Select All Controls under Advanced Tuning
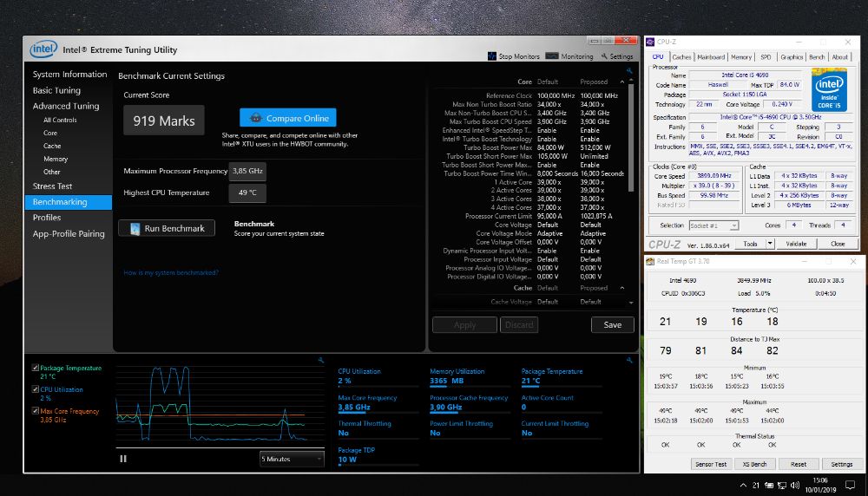Screen dimensions: 868x496 point(60,120)
